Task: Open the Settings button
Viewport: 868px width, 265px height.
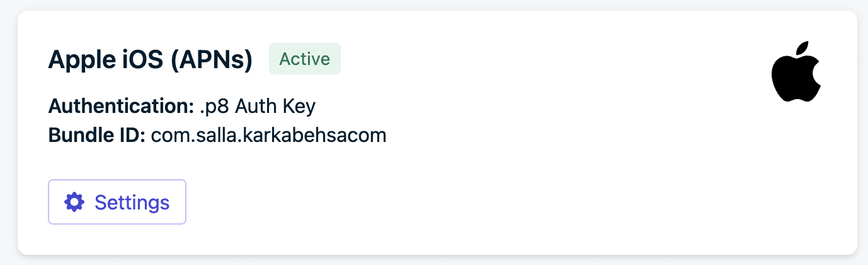Action: coord(117,202)
